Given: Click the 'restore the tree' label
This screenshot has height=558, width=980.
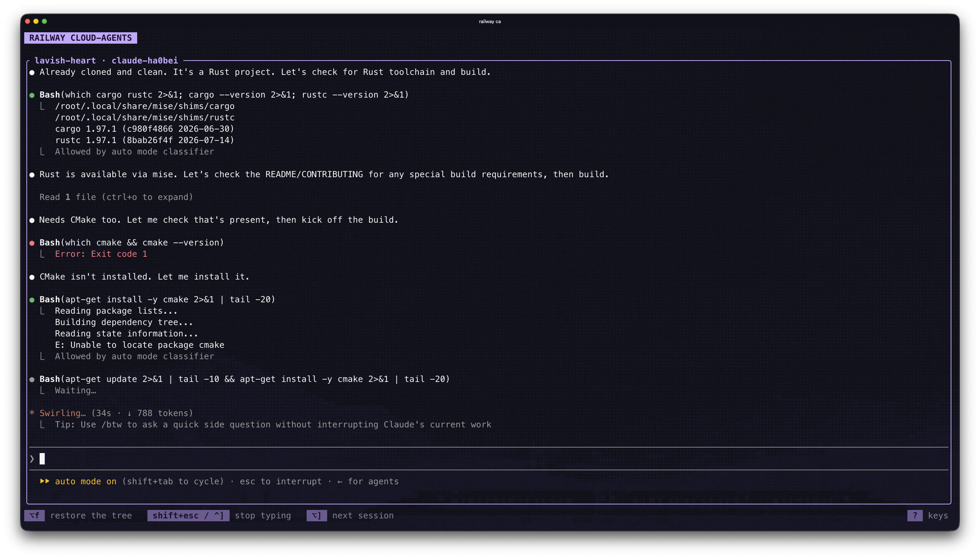Looking at the screenshot, I should click(91, 515).
